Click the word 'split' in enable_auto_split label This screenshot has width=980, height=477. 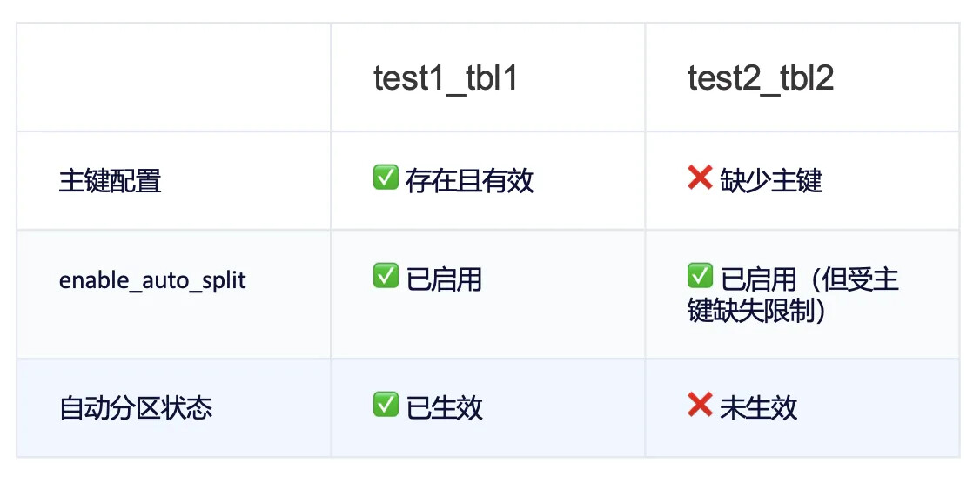224,280
